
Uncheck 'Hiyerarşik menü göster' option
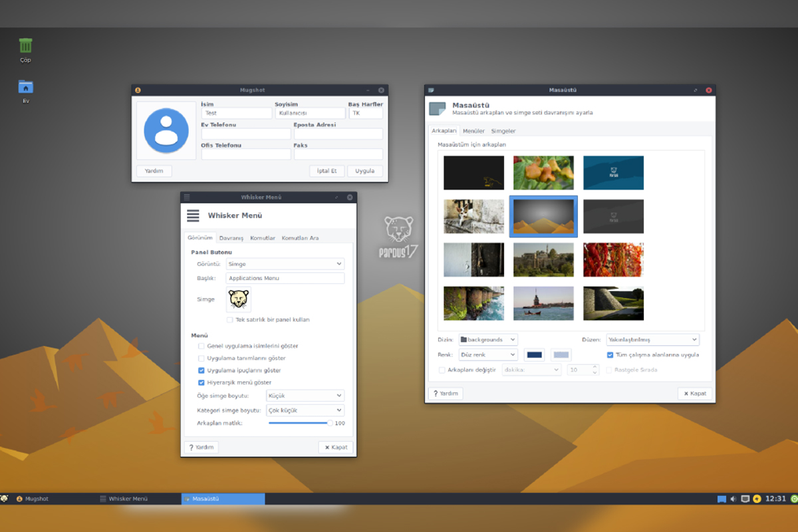pos(201,383)
